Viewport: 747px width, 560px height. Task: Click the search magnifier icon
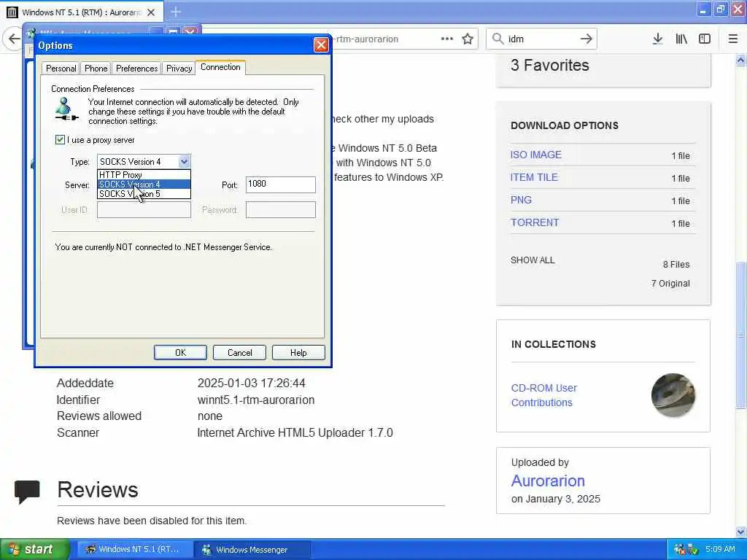[x=498, y=39]
